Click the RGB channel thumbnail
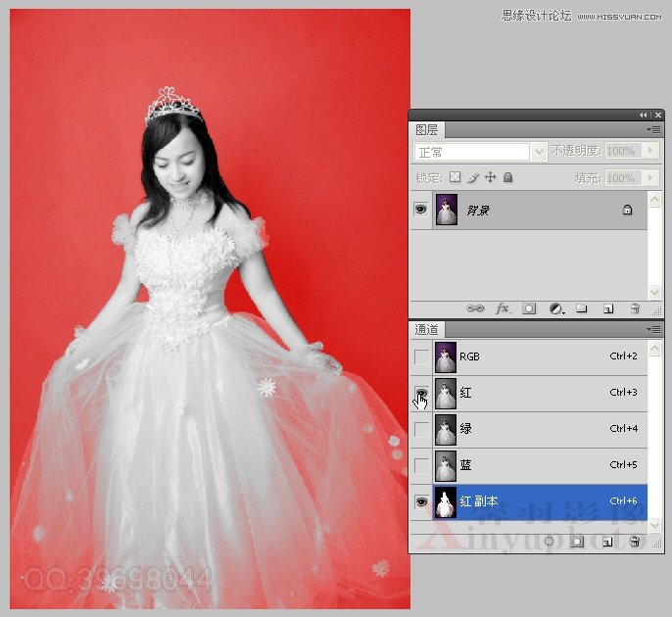The image size is (672, 617). 446,356
